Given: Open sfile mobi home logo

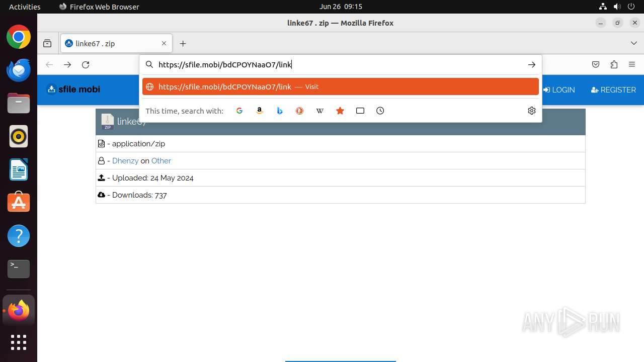Looking at the screenshot, I should [x=73, y=89].
